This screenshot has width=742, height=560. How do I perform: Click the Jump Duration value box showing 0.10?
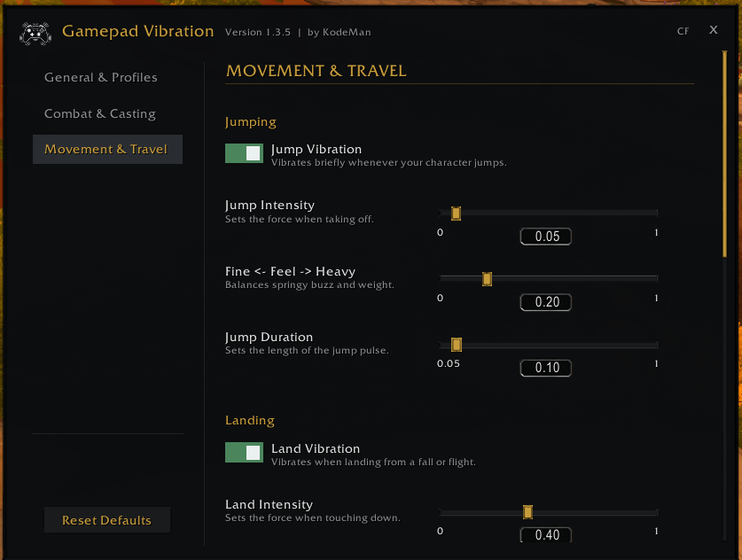point(545,368)
